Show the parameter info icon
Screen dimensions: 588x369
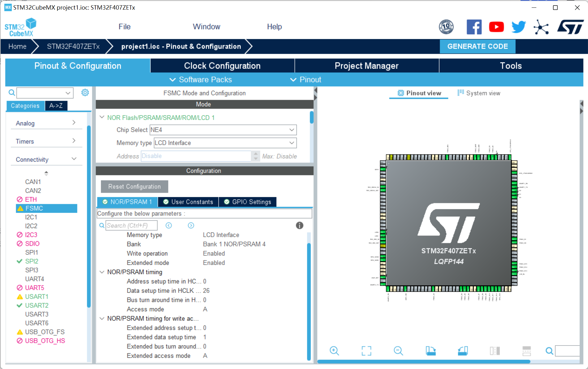pos(299,225)
